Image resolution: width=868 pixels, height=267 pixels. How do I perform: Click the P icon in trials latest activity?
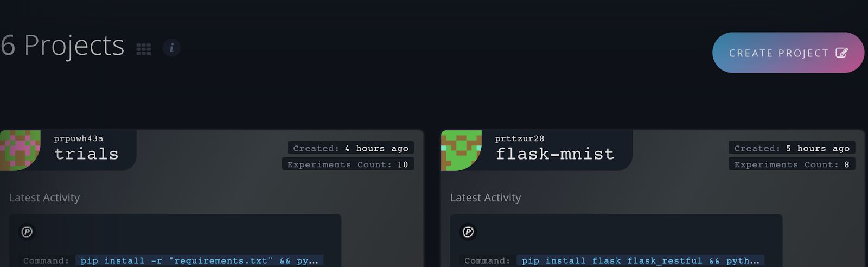27,232
